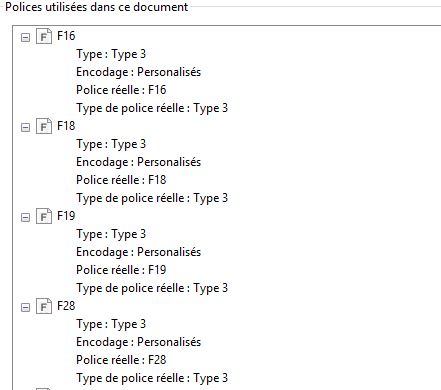Screen dimensions: 441x390
Task: Click the F16 font file icon
Action: pos(44,36)
